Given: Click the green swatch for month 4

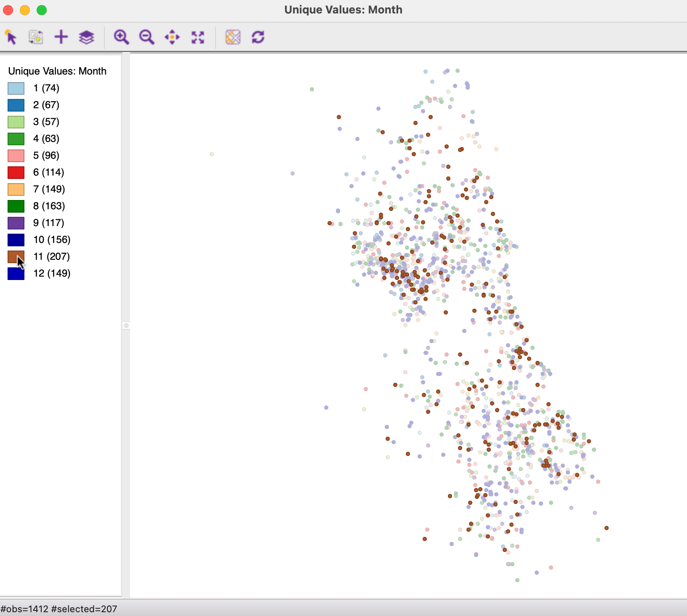Looking at the screenshot, I should tap(16, 139).
